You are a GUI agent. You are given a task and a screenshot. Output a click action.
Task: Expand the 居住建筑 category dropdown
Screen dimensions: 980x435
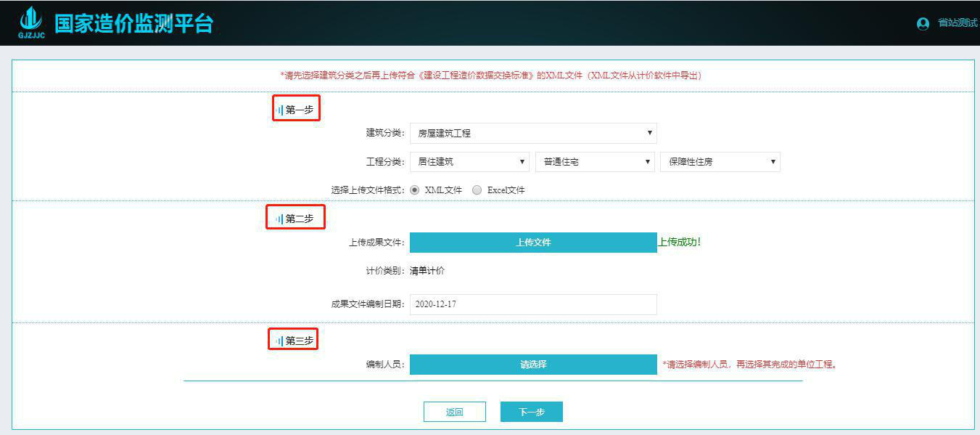(469, 161)
